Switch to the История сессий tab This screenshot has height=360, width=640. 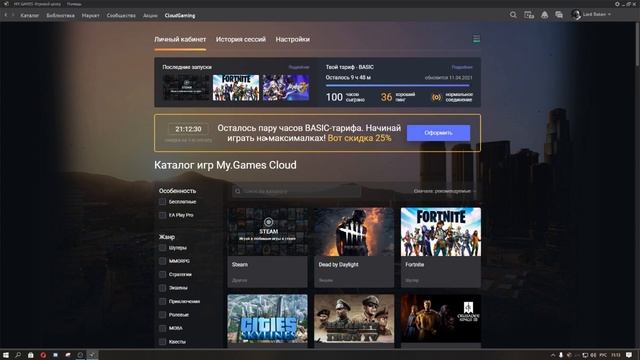(x=241, y=40)
